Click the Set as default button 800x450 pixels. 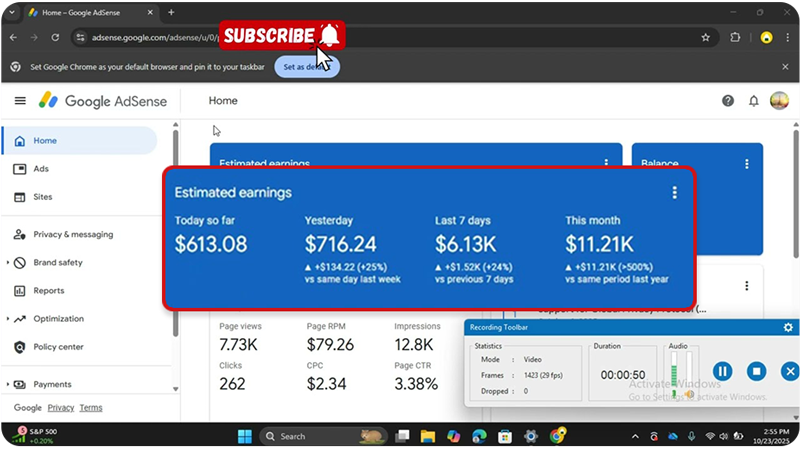[306, 67]
